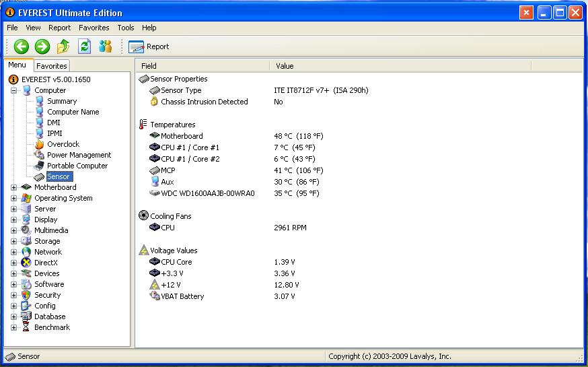Click the ITE IT8712F sensor type value
588x367 pixels.
click(x=321, y=90)
